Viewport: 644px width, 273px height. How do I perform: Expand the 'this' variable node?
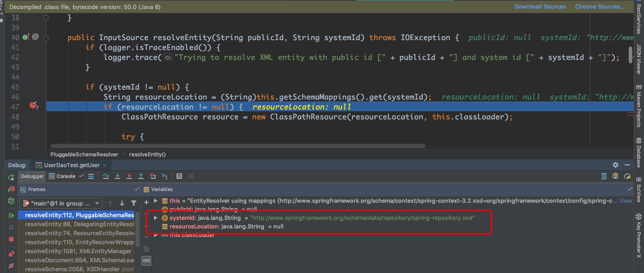tap(156, 201)
